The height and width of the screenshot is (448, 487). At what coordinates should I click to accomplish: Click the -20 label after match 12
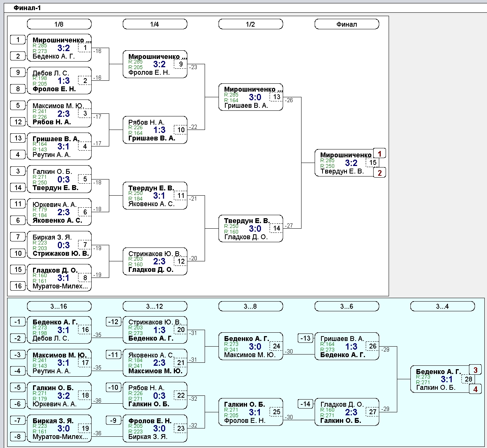[x=193, y=258]
